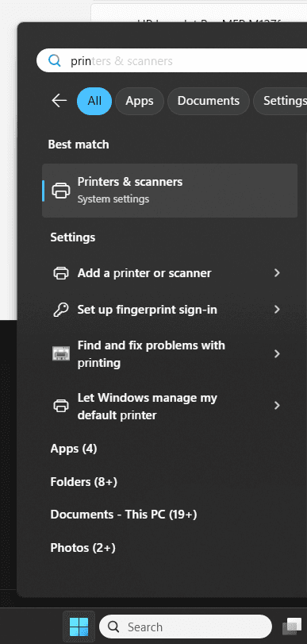
Task: Click the taskbar search magnifier icon
Action: (x=113, y=627)
